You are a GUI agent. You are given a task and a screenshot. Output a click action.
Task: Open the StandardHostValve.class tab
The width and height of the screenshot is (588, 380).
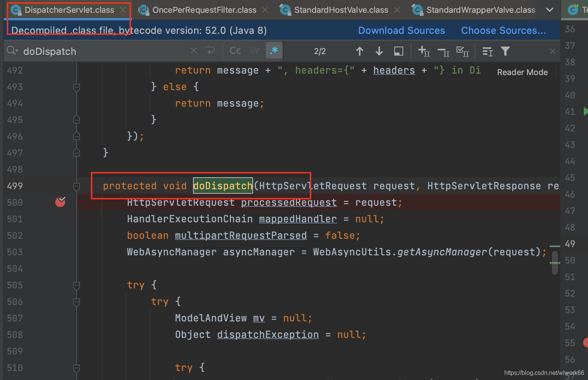[341, 10]
